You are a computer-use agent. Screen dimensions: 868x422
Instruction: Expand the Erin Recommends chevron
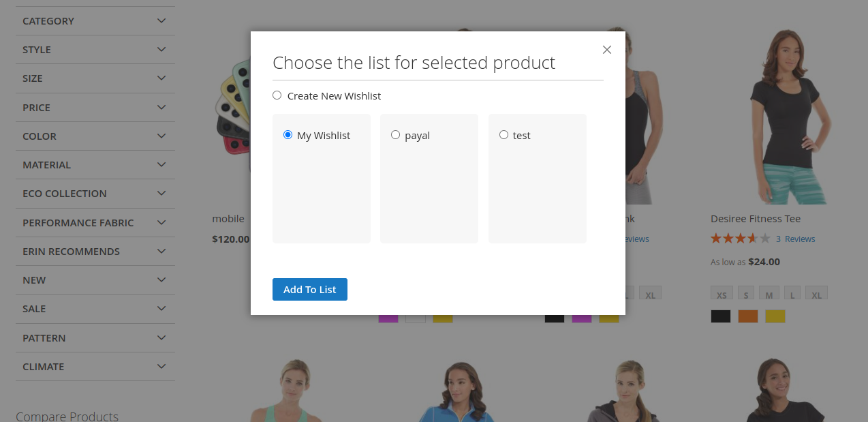161,251
